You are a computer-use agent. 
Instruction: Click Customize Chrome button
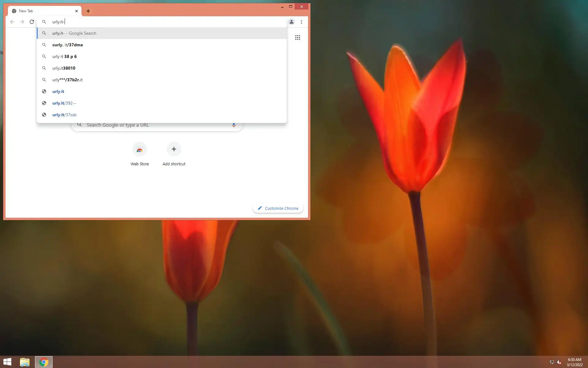click(x=278, y=208)
